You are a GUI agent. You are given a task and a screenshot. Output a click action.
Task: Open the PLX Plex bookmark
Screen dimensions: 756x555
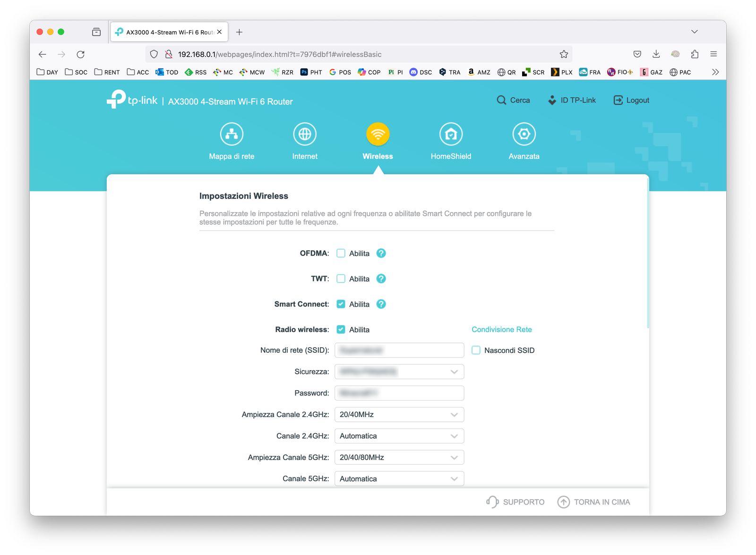(x=562, y=72)
